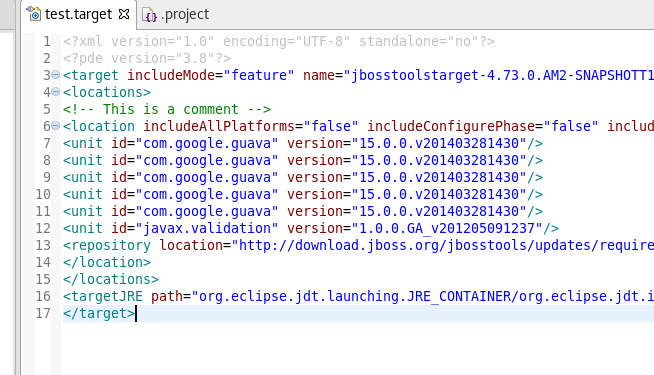Click the jbosstoolstarget name value on line 3
The image size is (654, 375).
click(x=498, y=76)
